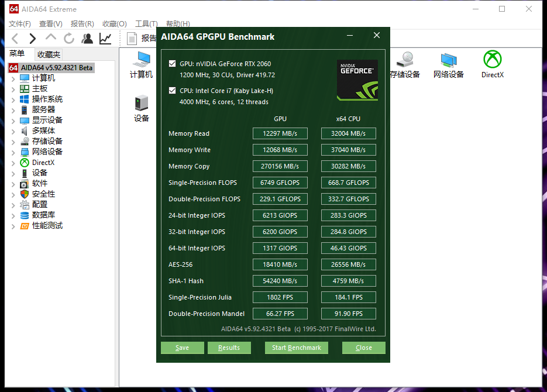Go up one level with the up arrow

tap(51, 37)
